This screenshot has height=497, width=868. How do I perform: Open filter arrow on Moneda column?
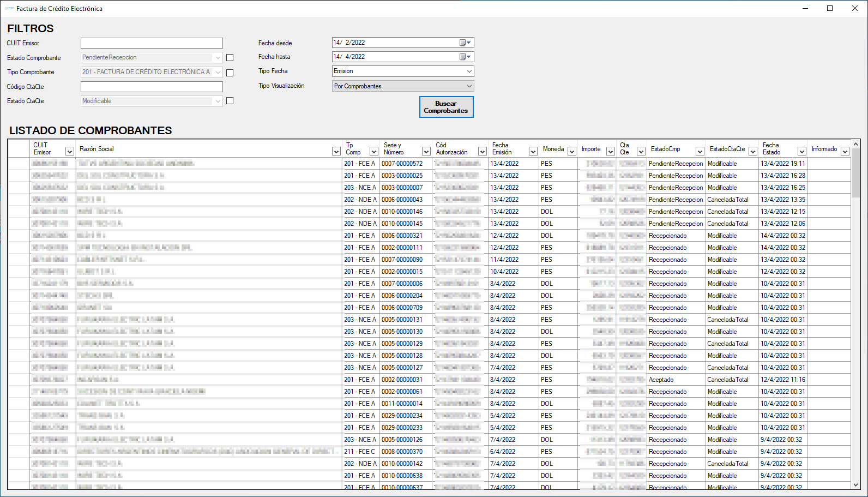[x=571, y=152]
